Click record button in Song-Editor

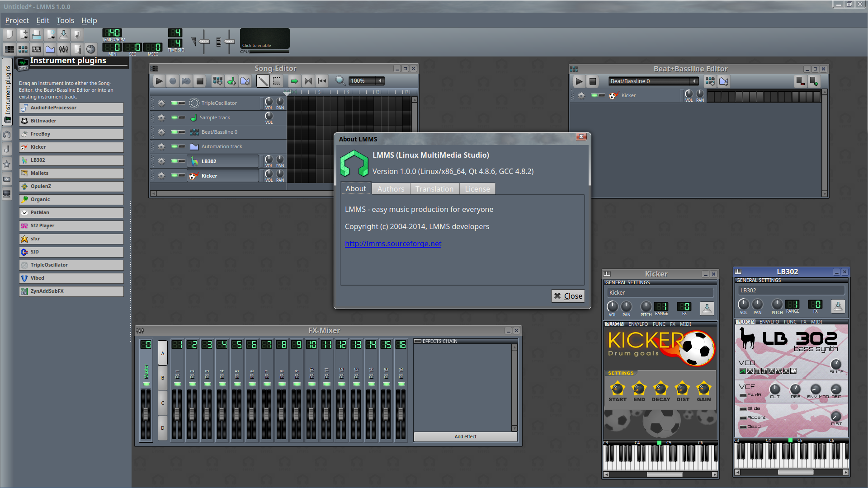172,81
